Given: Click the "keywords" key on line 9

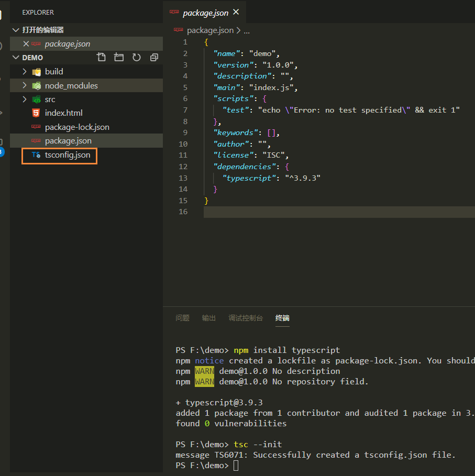Looking at the screenshot, I should 236,132.
